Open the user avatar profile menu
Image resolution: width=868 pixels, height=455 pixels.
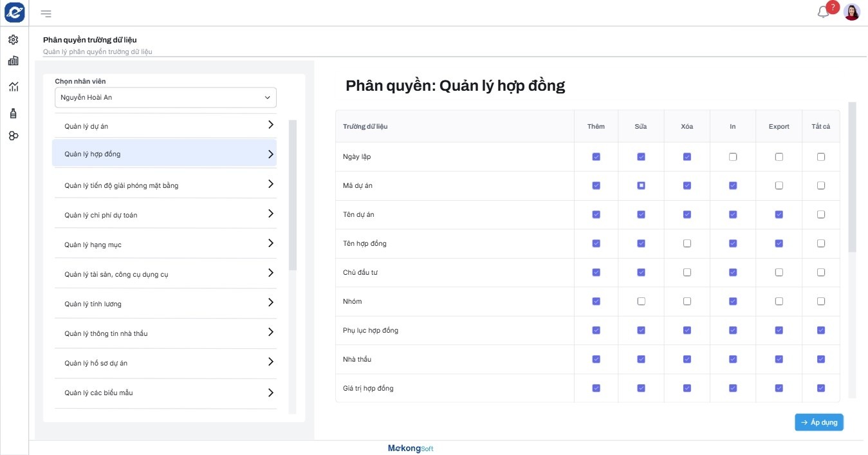coord(851,12)
